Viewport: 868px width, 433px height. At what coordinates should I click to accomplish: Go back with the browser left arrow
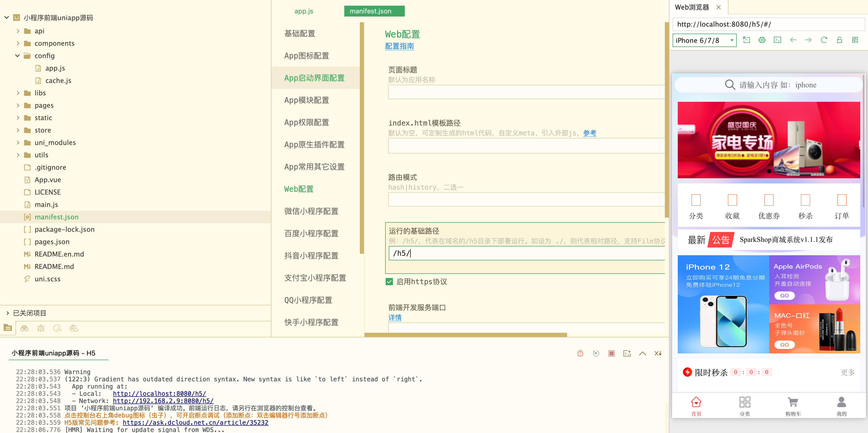click(793, 40)
